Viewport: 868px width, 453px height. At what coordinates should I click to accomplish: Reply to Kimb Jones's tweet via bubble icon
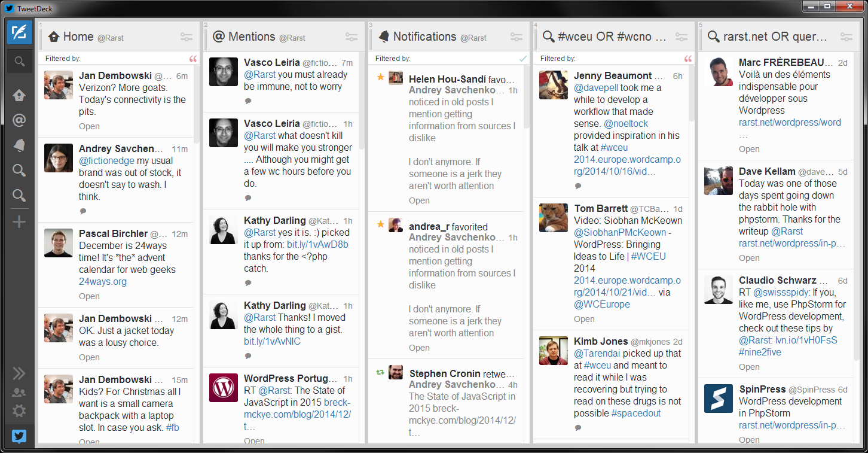pyautogui.click(x=578, y=427)
